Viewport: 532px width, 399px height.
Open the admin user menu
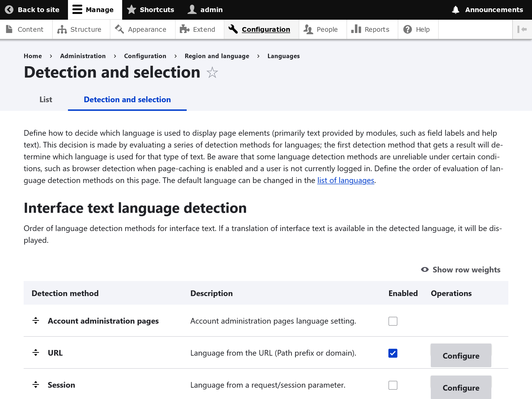click(x=192, y=10)
